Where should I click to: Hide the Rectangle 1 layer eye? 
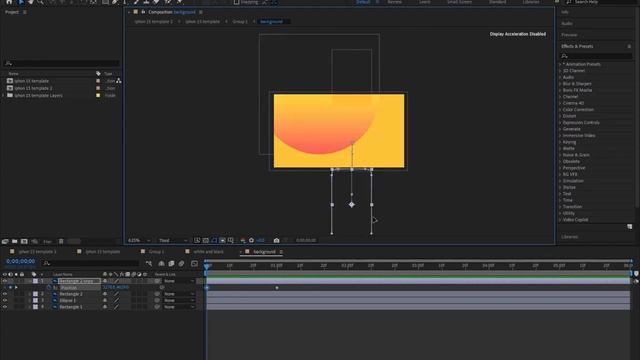click(x=5, y=307)
